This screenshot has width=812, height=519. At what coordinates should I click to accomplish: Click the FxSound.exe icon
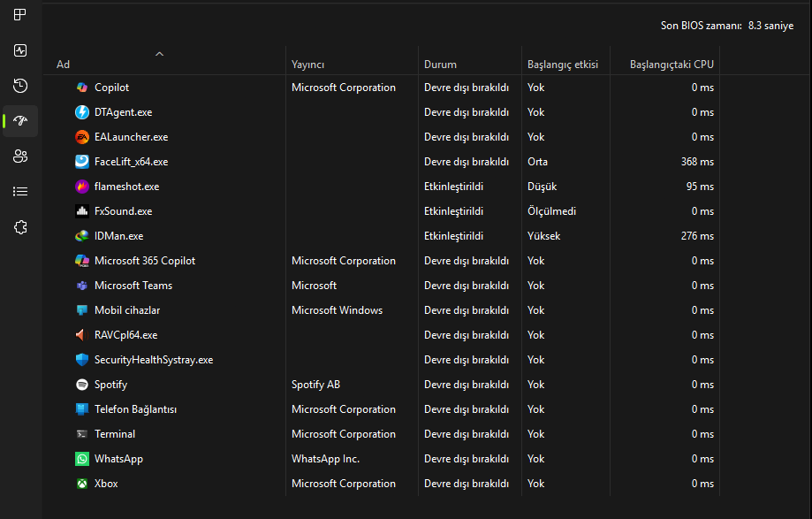click(82, 211)
